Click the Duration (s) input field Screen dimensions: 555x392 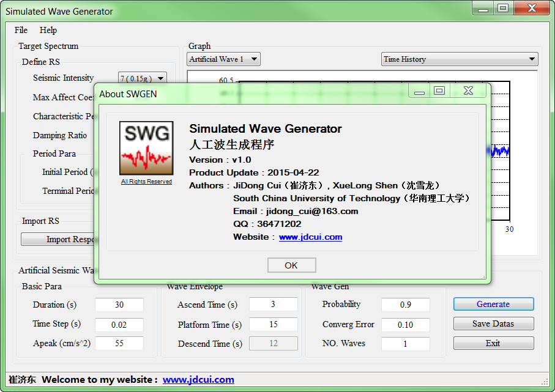pyautogui.click(x=119, y=305)
